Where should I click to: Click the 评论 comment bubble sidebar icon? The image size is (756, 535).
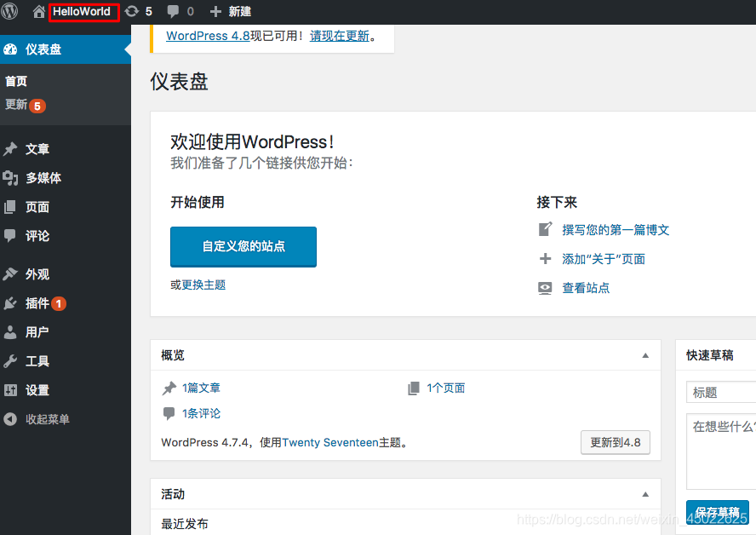10,236
